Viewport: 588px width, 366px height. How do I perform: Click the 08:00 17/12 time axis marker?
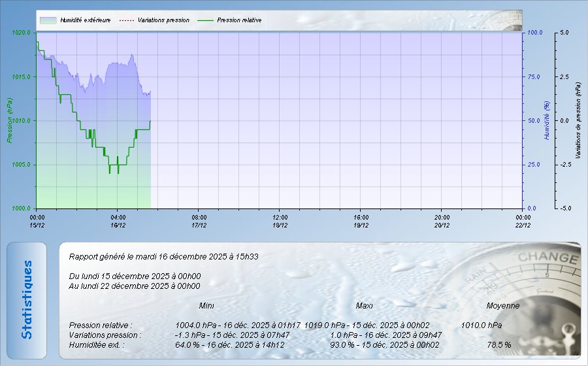pyautogui.click(x=199, y=221)
